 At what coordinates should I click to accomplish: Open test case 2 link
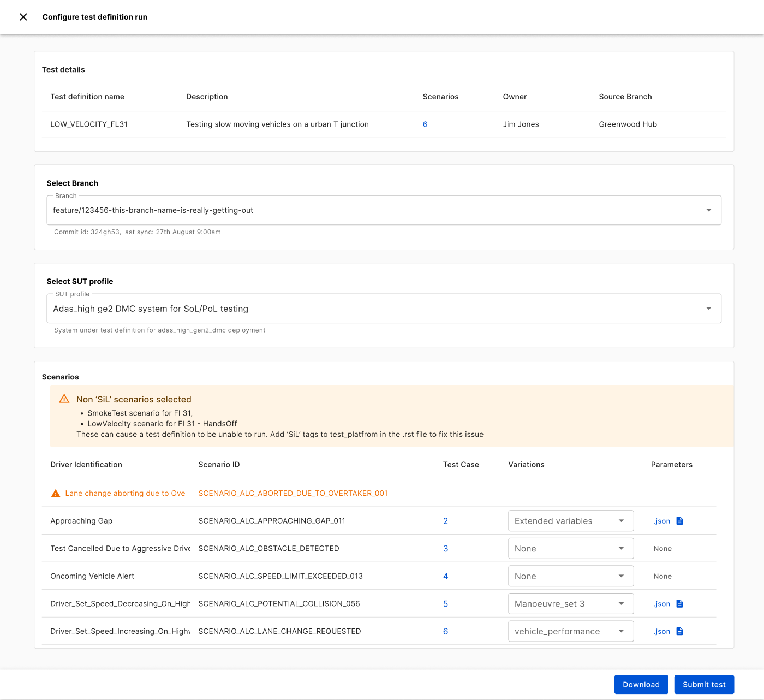coord(445,521)
